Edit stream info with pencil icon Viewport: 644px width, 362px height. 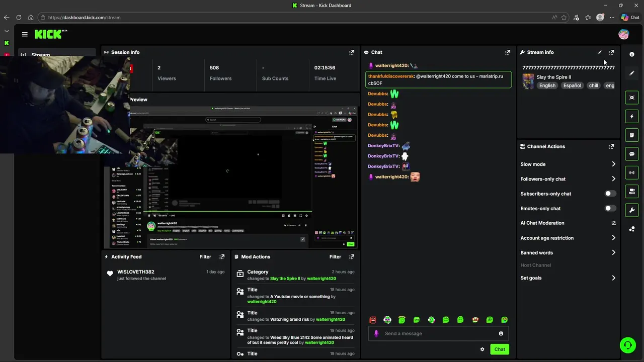pyautogui.click(x=600, y=52)
